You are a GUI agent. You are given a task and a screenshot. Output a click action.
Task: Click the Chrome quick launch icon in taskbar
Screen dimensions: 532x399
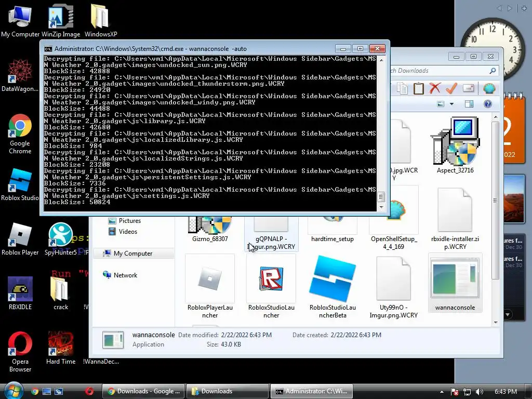[x=35, y=391]
